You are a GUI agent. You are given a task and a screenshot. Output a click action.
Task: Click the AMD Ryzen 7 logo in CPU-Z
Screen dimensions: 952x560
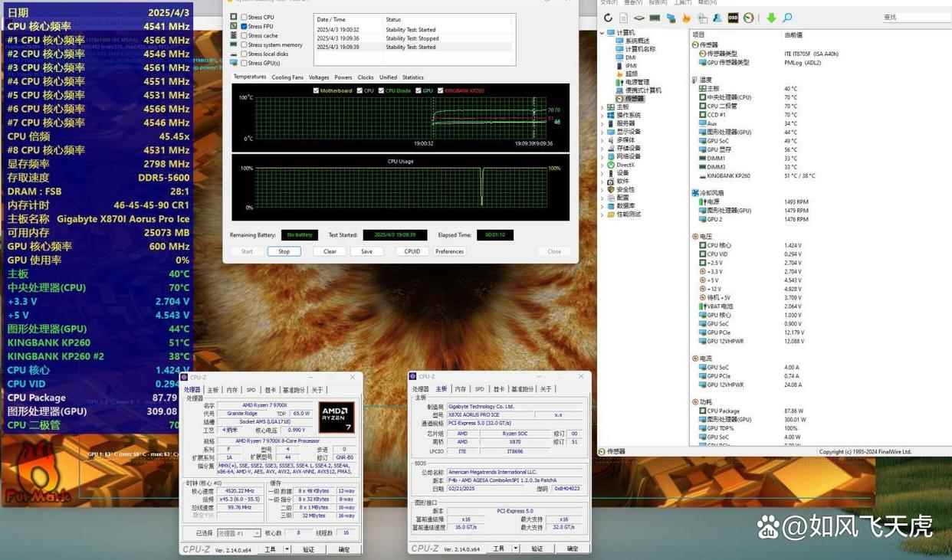[336, 417]
